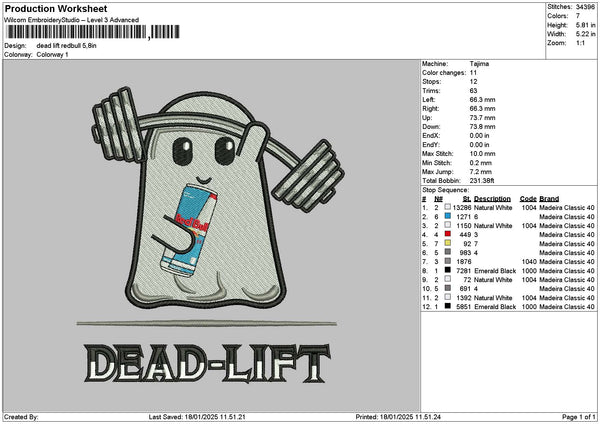
Task: Click the Colorway 1 value
Action: [52, 54]
